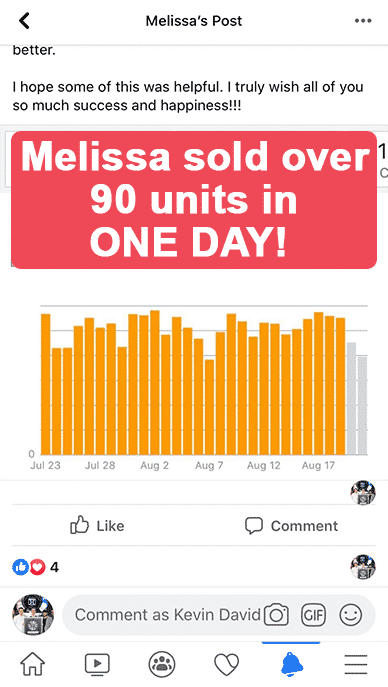Tap the Home tab icon
The image size is (388, 687).
(33, 664)
